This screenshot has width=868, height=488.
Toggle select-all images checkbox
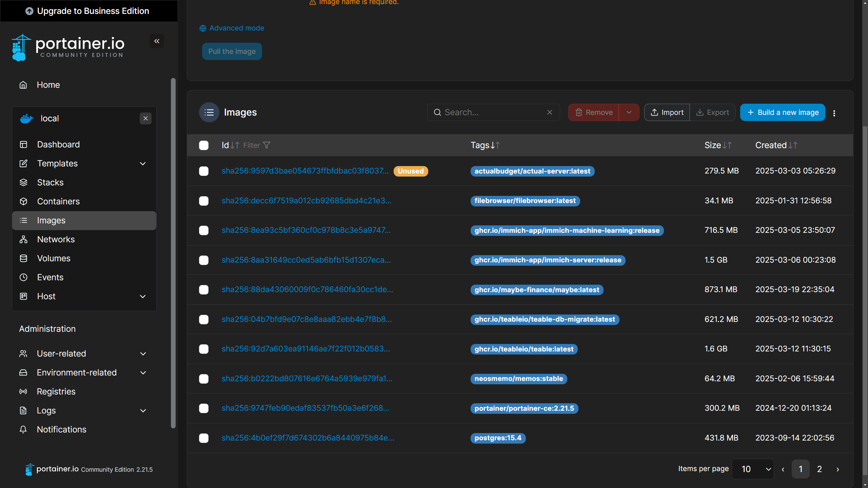point(204,145)
